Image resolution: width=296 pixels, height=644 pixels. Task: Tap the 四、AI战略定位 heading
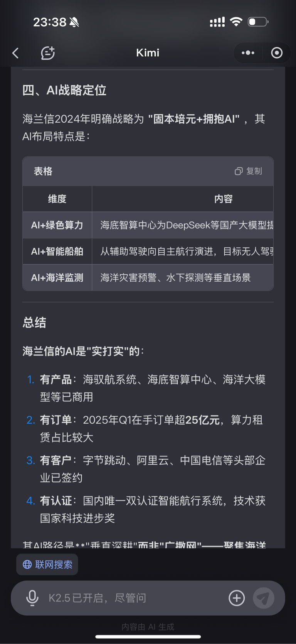64,90
